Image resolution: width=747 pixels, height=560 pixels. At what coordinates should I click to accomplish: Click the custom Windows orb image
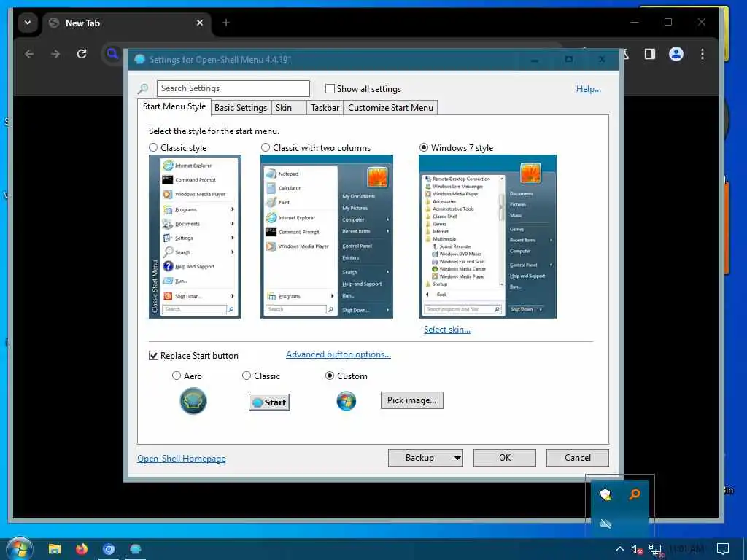click(347, 401)
